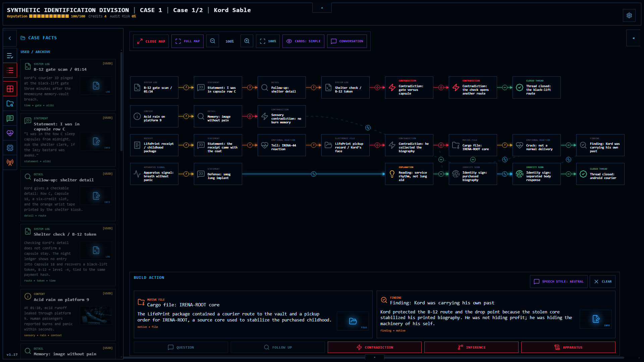
Task: Open the Cargo file thumbnail in Build Action
Action: (x=353, y=321)
